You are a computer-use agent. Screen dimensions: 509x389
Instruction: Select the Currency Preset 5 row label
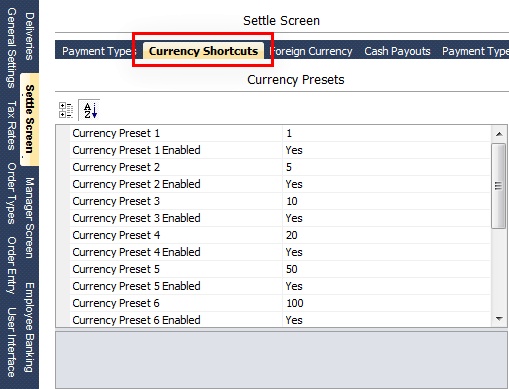pos(116,269)
